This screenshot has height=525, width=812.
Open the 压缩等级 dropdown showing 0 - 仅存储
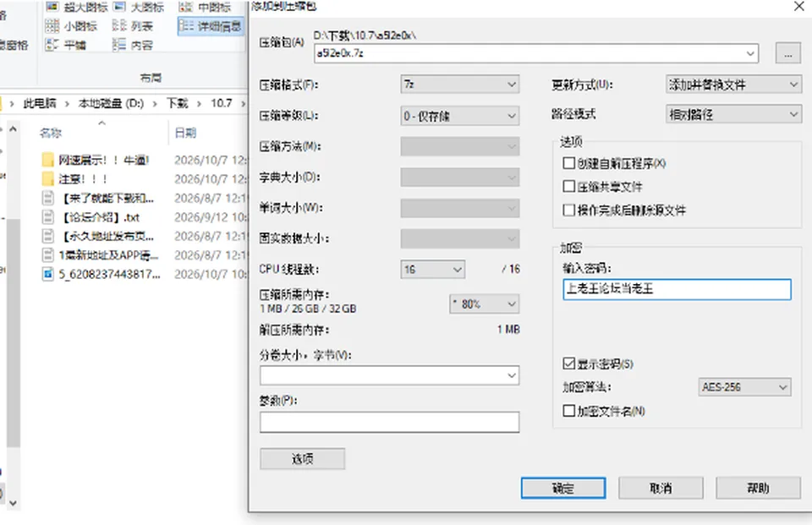[x=460, y=116]
